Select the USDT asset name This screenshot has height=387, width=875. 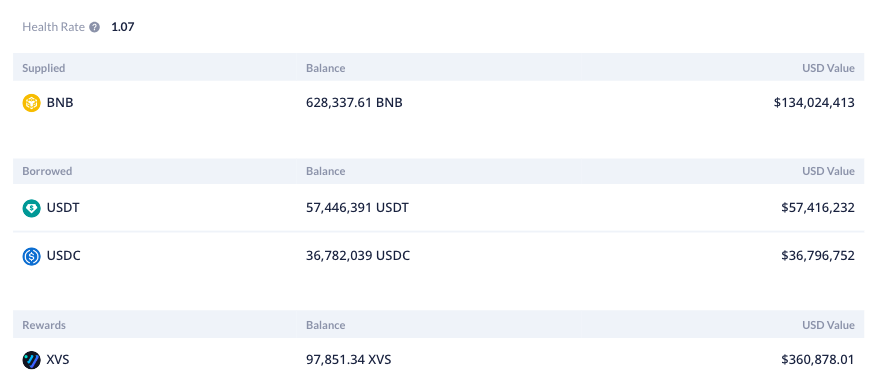(63, 208)
